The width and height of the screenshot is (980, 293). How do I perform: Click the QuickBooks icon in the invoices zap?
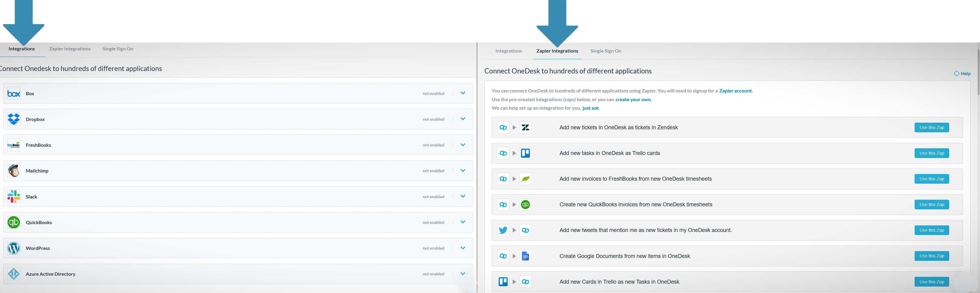point(525,204)
